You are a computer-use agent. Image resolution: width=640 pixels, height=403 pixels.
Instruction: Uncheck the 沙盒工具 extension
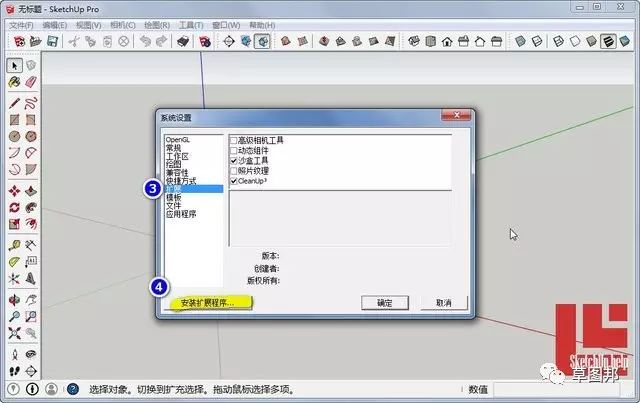tap(234, 161)
